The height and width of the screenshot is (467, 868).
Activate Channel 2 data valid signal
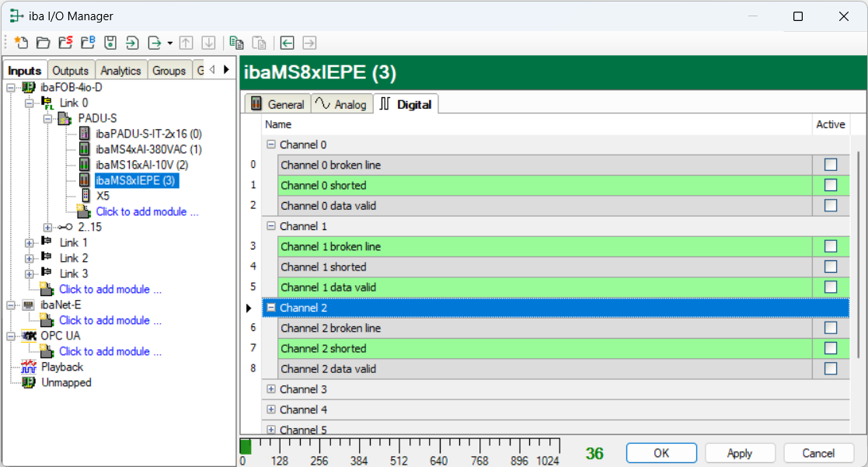[831, 368]
